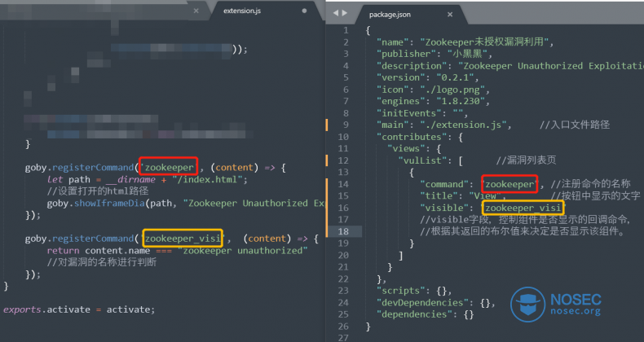
Task: Click line number 9 in package.json gutter
Action: (346, 125)
